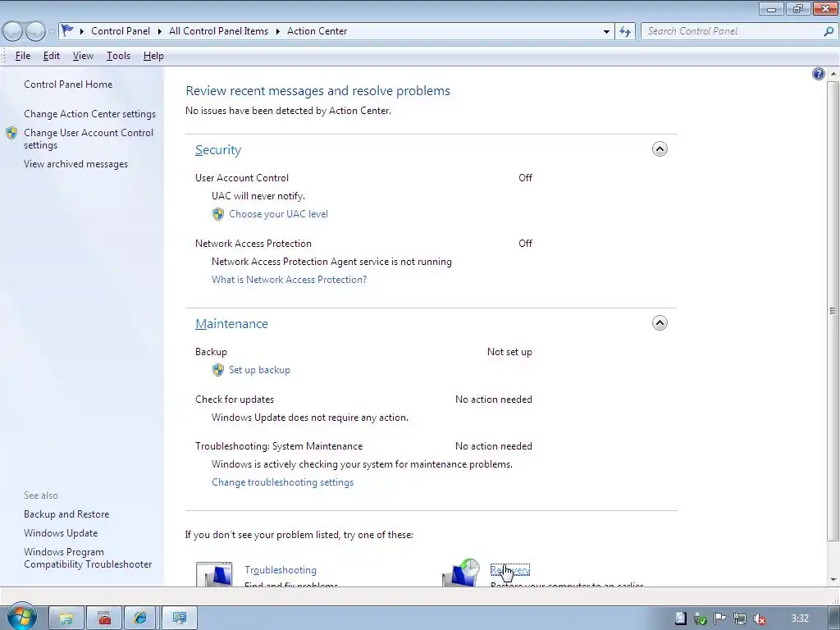This screenshot has width=840, height=630.
Task: Open the Help question mark icon
Action: 818,74
